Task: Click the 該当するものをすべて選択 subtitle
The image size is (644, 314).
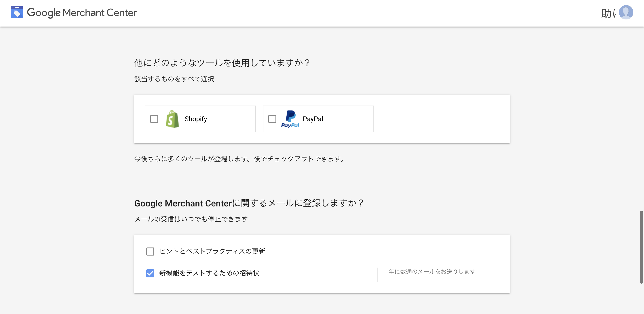Action: 174,79
